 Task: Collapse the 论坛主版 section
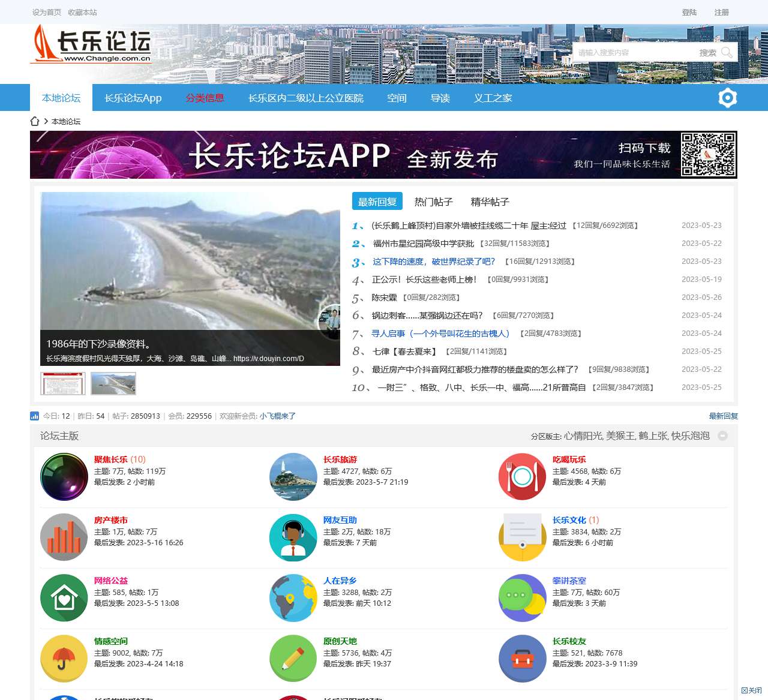click(723, 436)
